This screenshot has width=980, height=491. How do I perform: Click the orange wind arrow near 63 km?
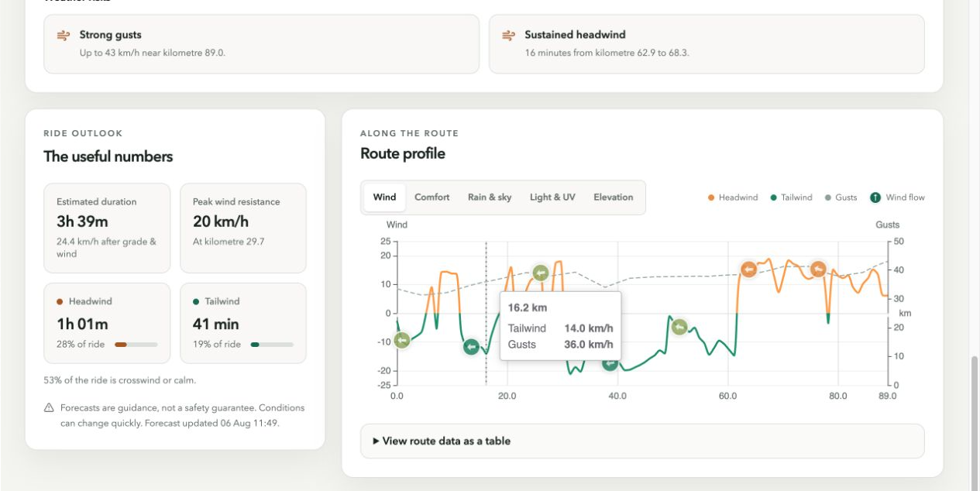[748, 270]
